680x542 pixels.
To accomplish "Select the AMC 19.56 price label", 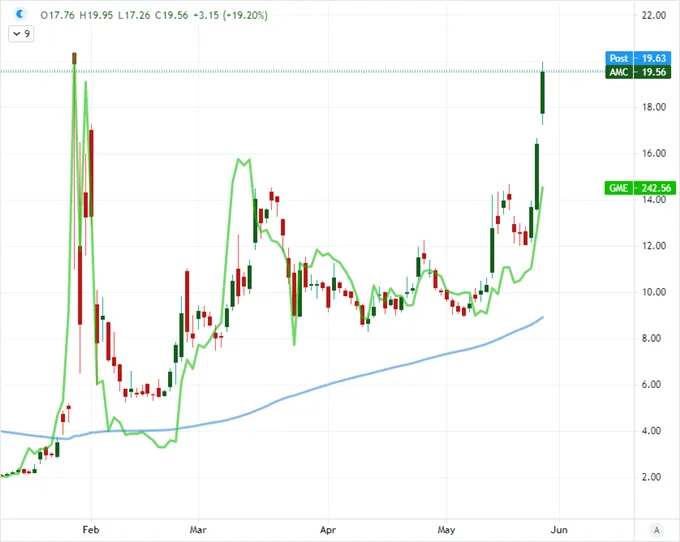I will pos(638,72).
